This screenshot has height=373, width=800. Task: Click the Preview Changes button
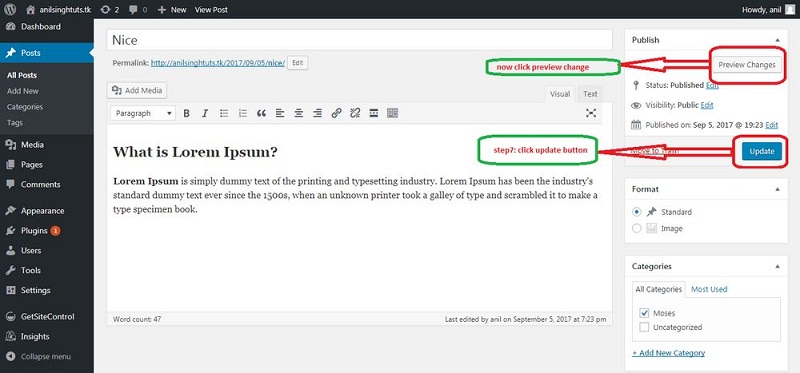coord(747,65)
